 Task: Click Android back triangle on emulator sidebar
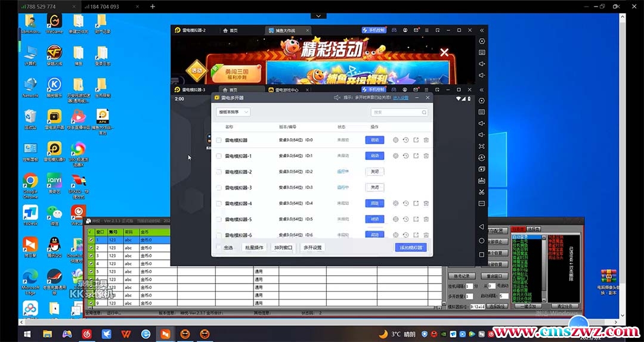point(482,227)
